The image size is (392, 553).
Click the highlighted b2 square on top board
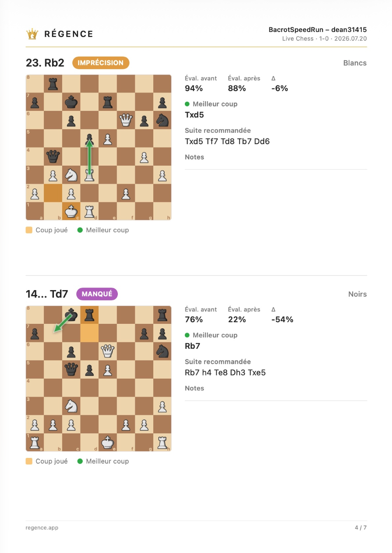(53, 193)
